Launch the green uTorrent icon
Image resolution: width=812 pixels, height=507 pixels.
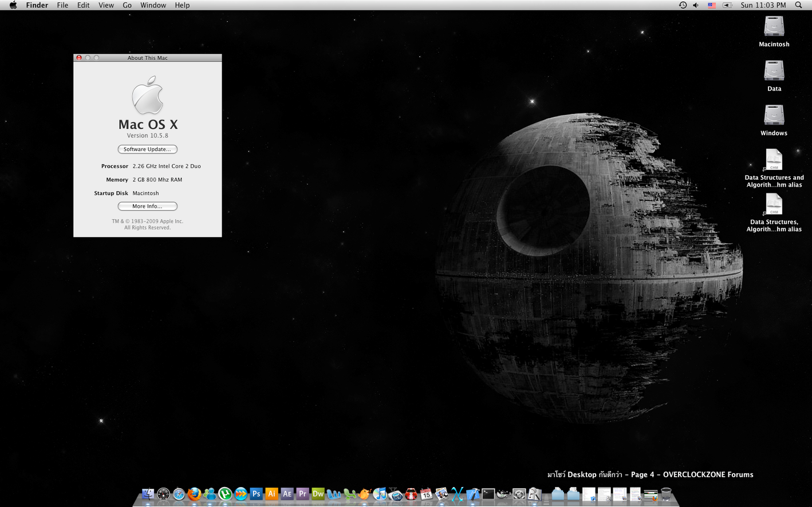pyautogui.click(x=226, y=494)
